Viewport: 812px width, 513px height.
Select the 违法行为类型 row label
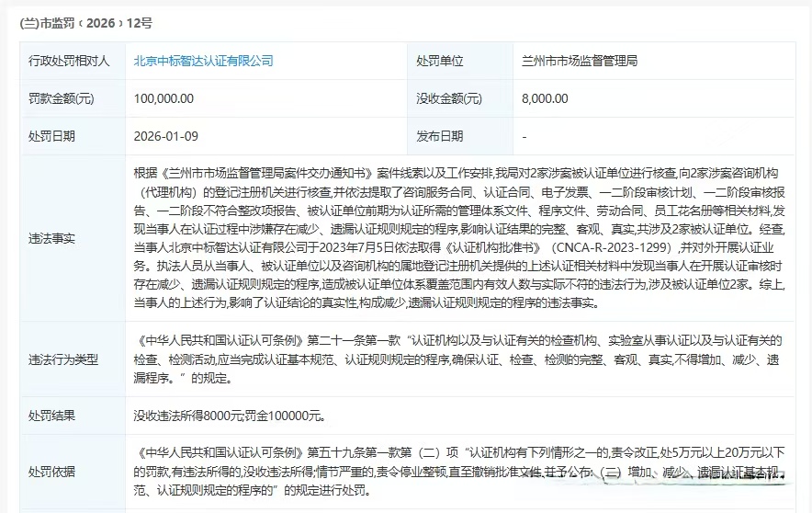73,359
